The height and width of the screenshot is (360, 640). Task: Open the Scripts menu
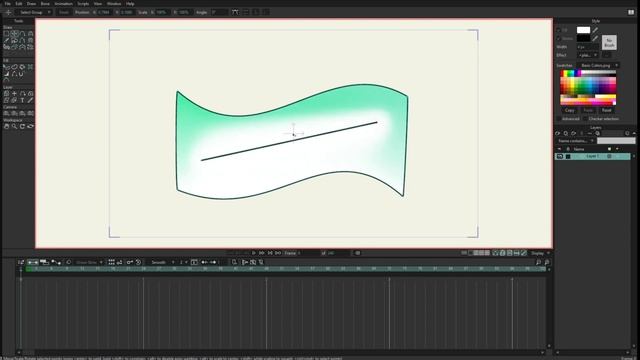point(83,4)
